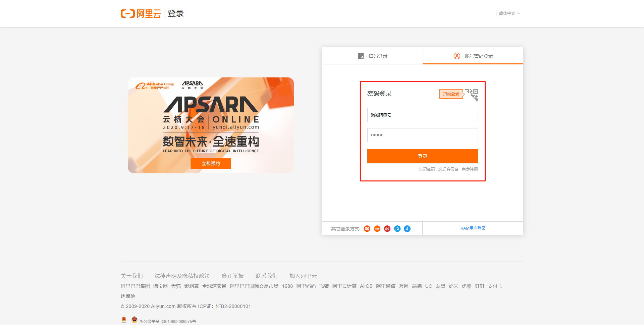Select the 账号密码登录 tab
This screenshot has width=644, height=325.
473,56
